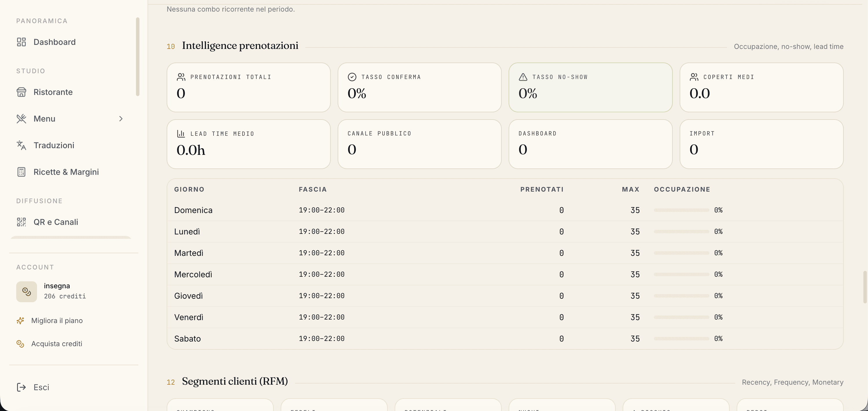Click Martedì's max value 35

[x=635, y=253]
